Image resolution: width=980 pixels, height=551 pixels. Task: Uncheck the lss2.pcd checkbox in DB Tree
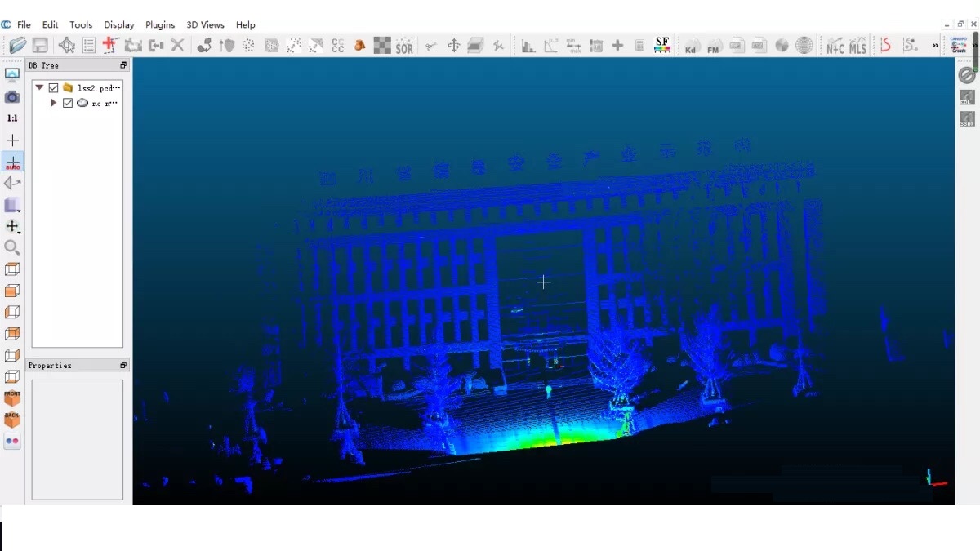[53, 87]
